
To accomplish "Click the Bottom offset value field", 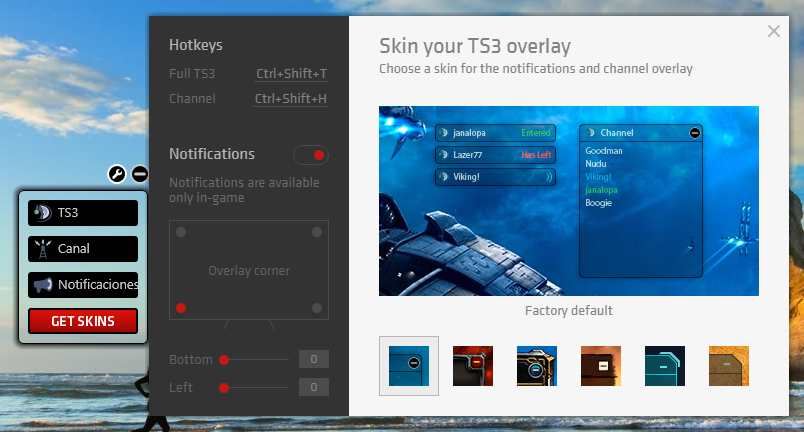I will [313, 360].
